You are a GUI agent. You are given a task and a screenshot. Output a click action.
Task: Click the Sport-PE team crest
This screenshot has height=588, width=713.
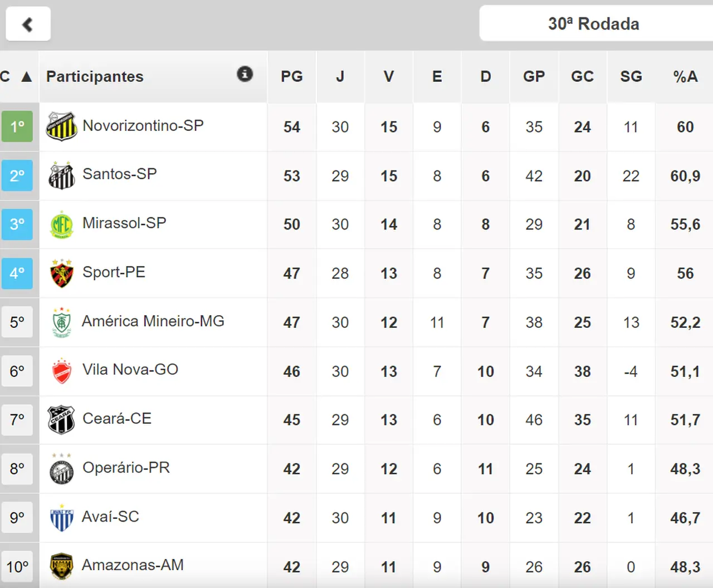point(61,273)
